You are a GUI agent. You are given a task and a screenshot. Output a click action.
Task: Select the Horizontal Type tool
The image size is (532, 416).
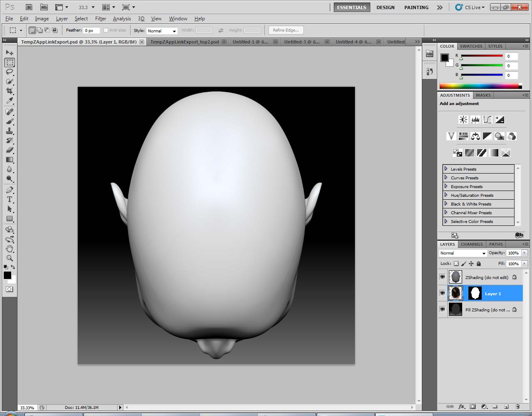(x=10, y=199)
